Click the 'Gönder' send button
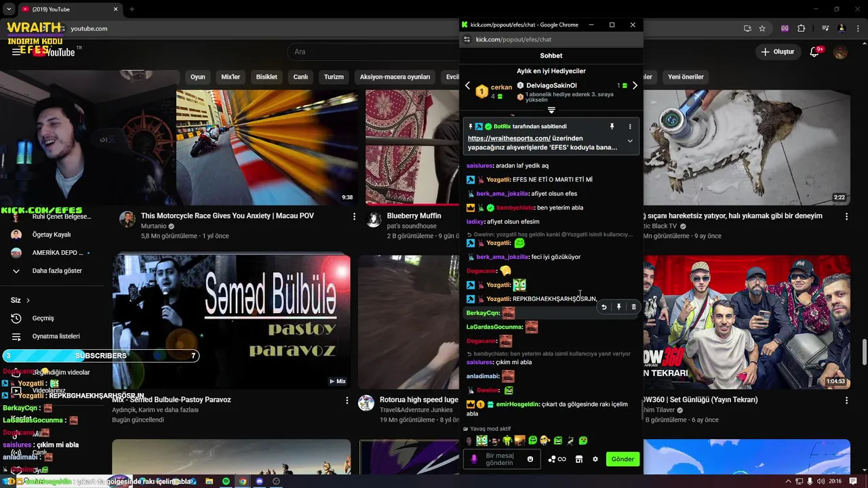Image resolution: width=868 pixels, height=488 pixels. pos(623,459)
